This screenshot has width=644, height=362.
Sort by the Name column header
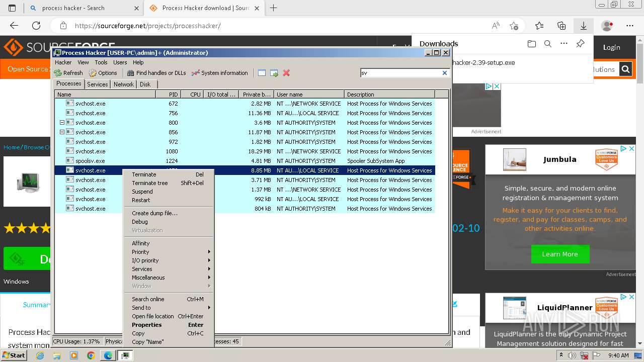(x=105, y=95)
